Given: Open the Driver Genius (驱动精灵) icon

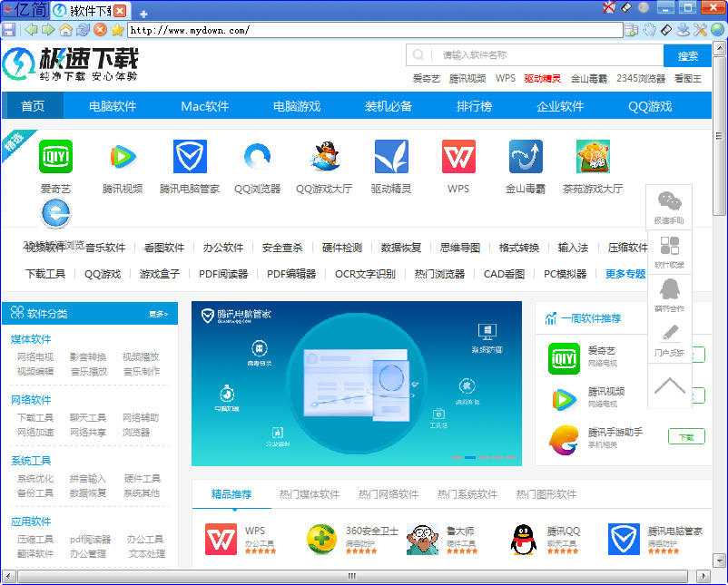Looking at the screenshot, I should click(391, 156).
